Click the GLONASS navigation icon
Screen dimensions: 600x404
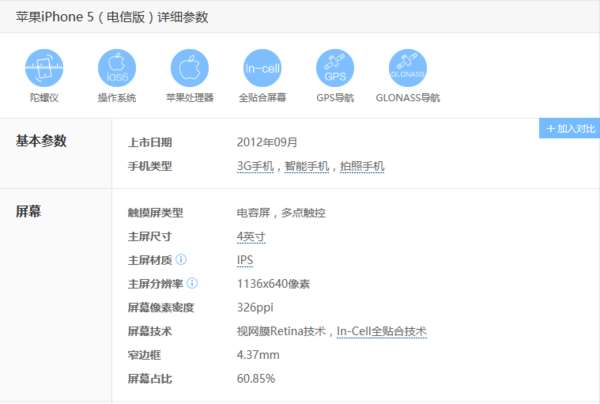coord(408,68)
